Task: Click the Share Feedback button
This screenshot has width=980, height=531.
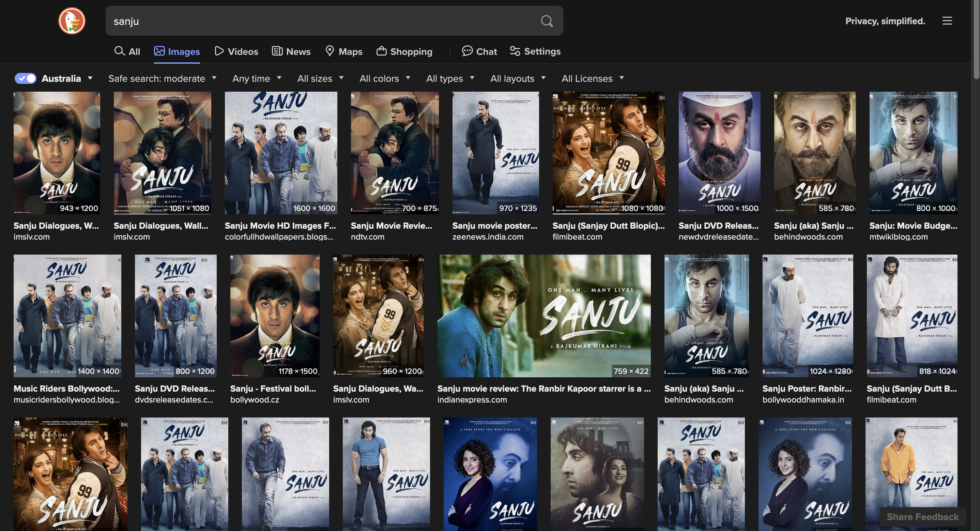Action: [x=922, y=517]
